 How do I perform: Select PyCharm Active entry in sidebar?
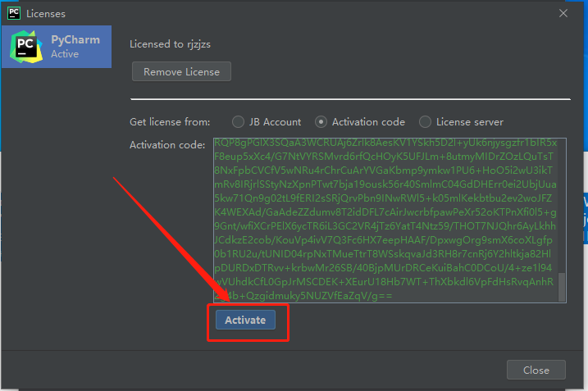57,47
